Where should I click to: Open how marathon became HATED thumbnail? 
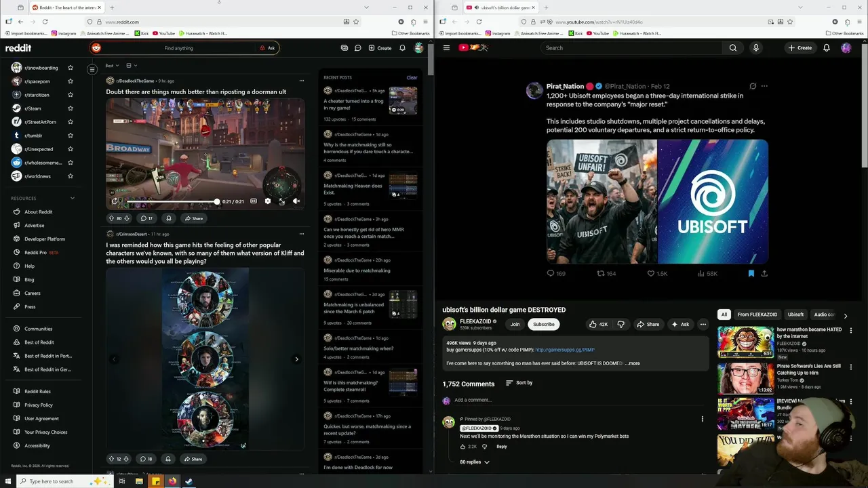745,342
